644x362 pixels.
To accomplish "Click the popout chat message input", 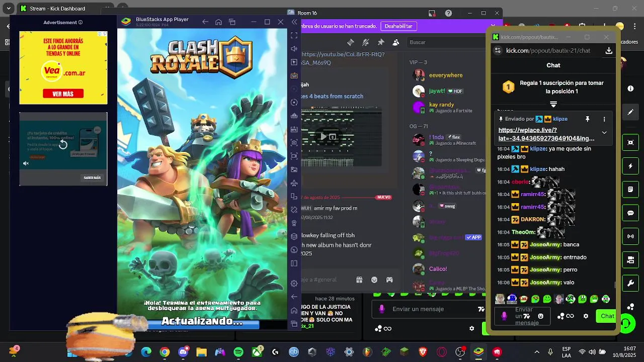I will click(523, 316).
